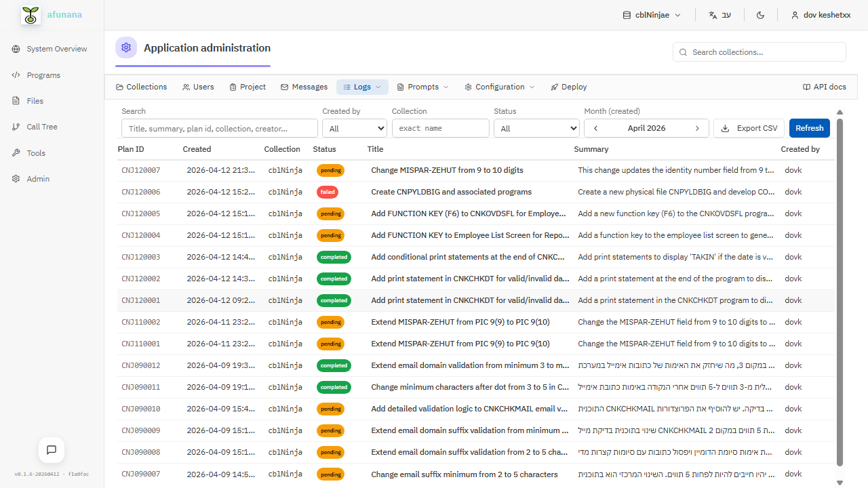Viewport: 868px width, 488px height.
Task: Open the Created by filter dropdown
Action: click(x=354, y=128)
